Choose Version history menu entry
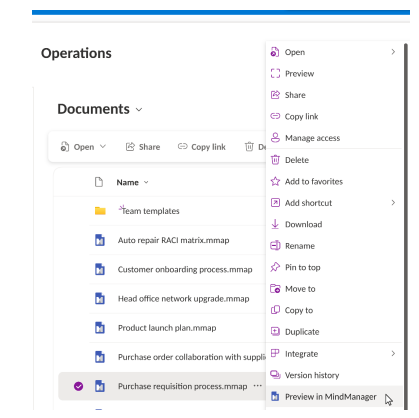This screenshot has height=418, width=419. pos(334,375)
